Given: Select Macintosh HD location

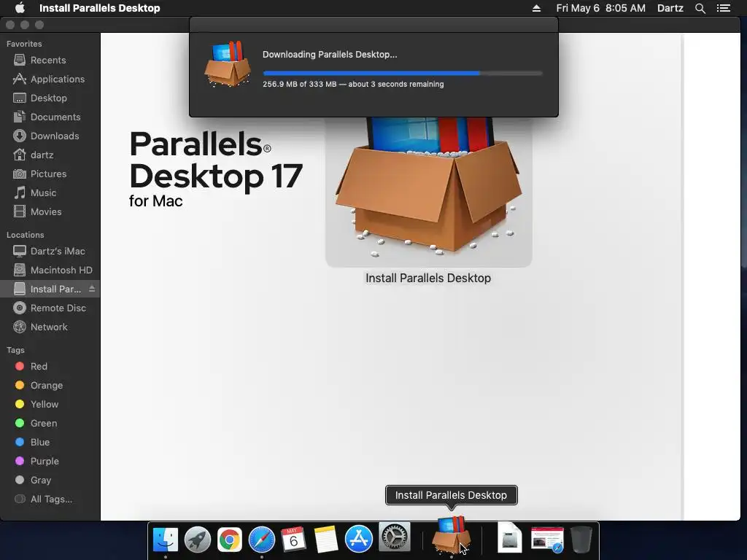Looking at the screenshot, I should pyautogui.click(x=50, y=270).
